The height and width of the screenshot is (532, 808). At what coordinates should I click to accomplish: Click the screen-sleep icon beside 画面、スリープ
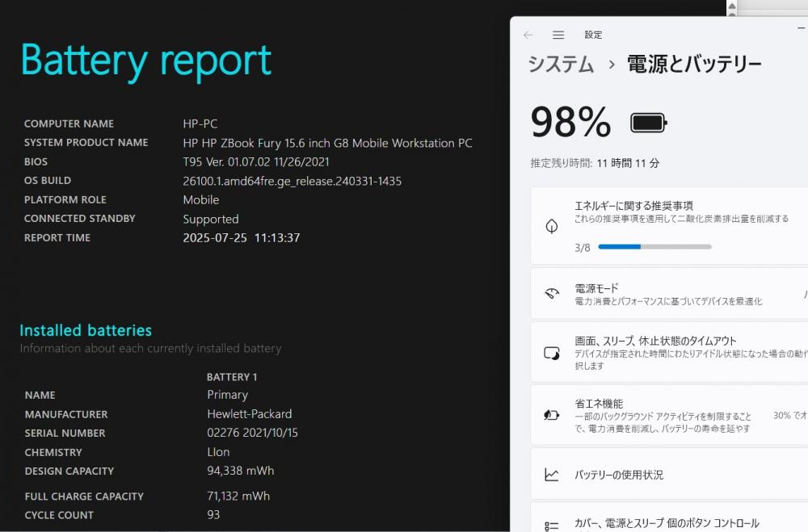[x=551, y=354]
